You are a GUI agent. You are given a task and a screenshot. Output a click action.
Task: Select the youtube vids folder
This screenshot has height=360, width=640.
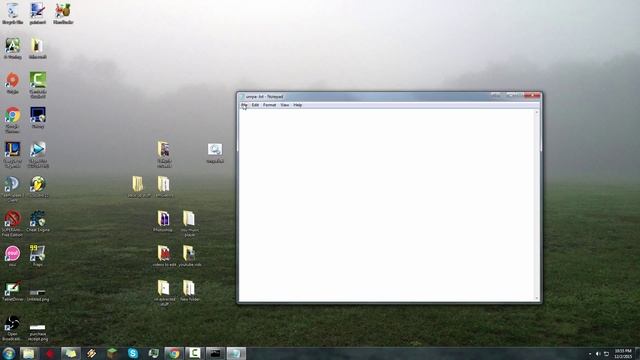tap(189, 256)
